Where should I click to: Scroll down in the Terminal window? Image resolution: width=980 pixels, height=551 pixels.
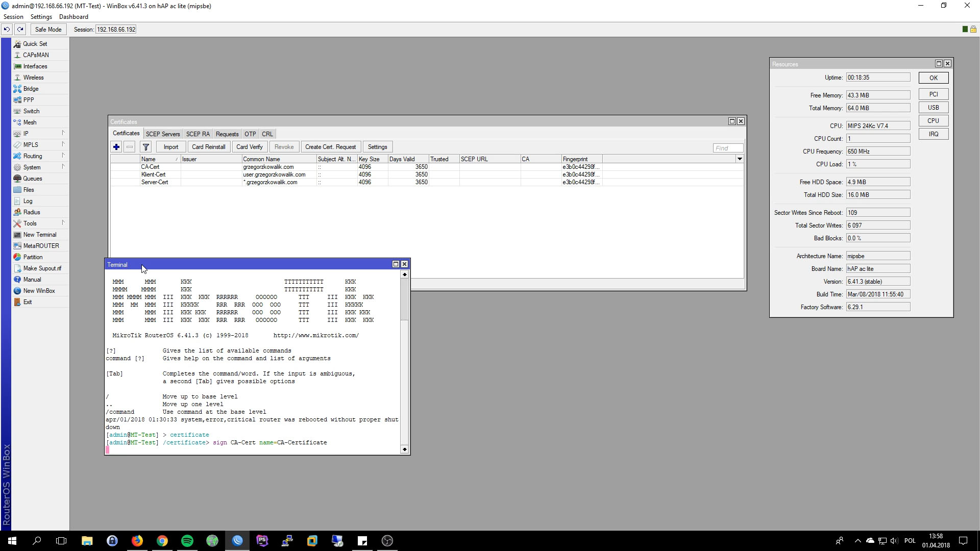(405, 449)
